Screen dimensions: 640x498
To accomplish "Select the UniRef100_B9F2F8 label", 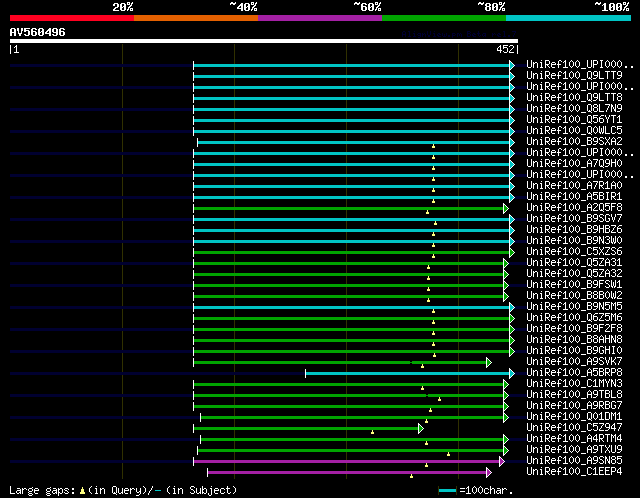I will point(574,329).
